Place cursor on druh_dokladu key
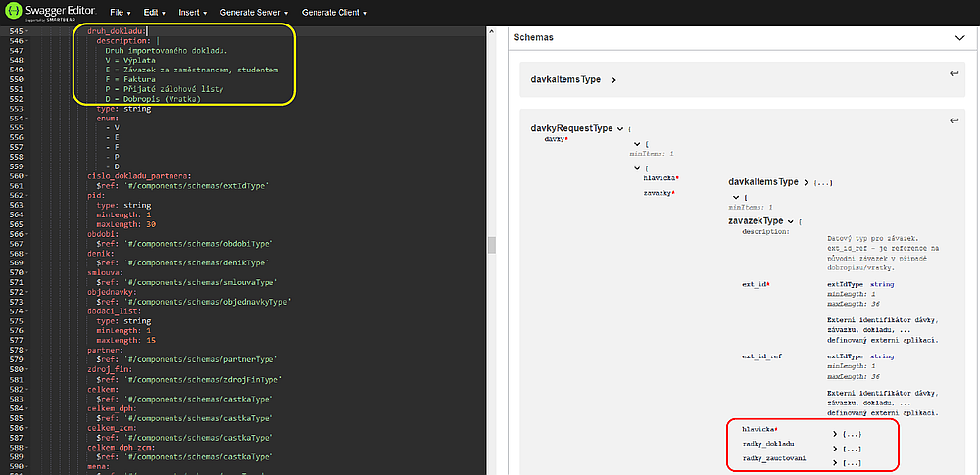980x475 pixels. click(x=115, y=30)
